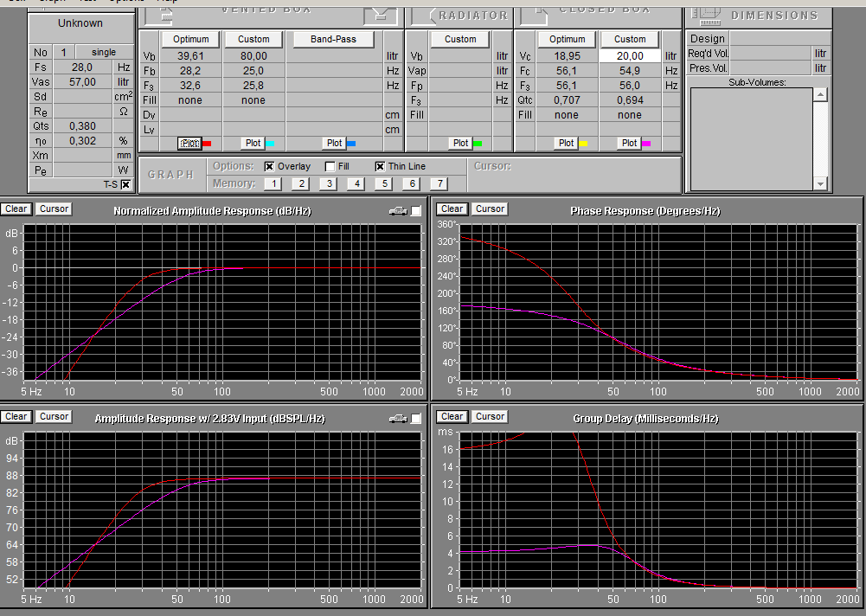Open the Band-Pass box design

click(x=334, y=39)
